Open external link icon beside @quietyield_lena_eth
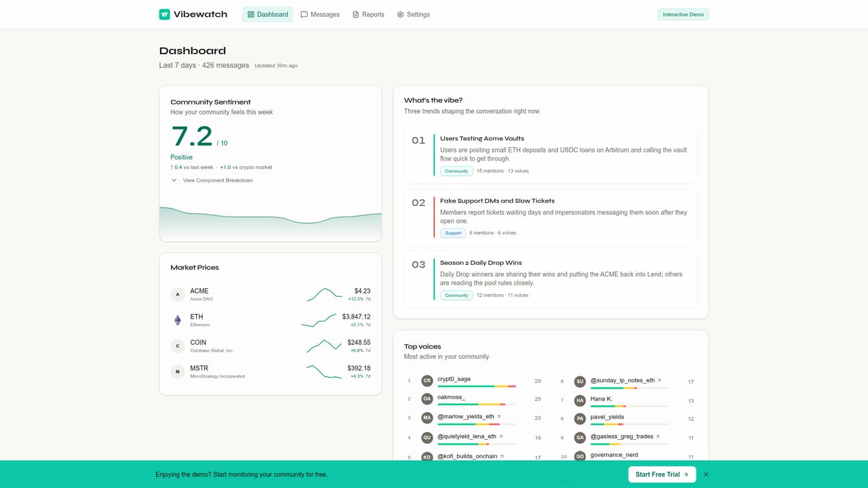The height and width of the screenshot is (488, 868). pos(501,436)
